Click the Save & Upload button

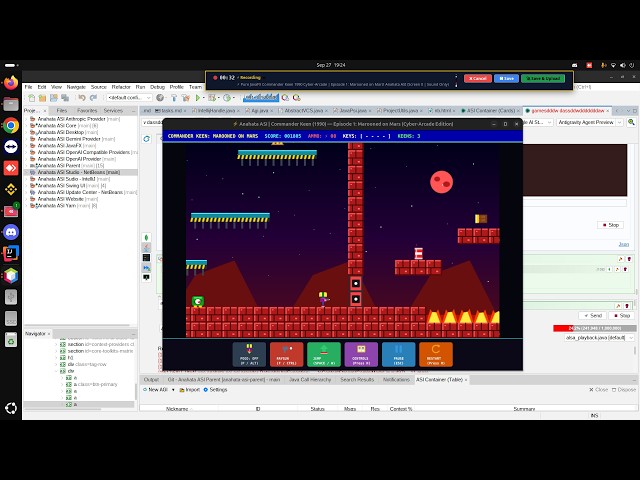point(543,78)
